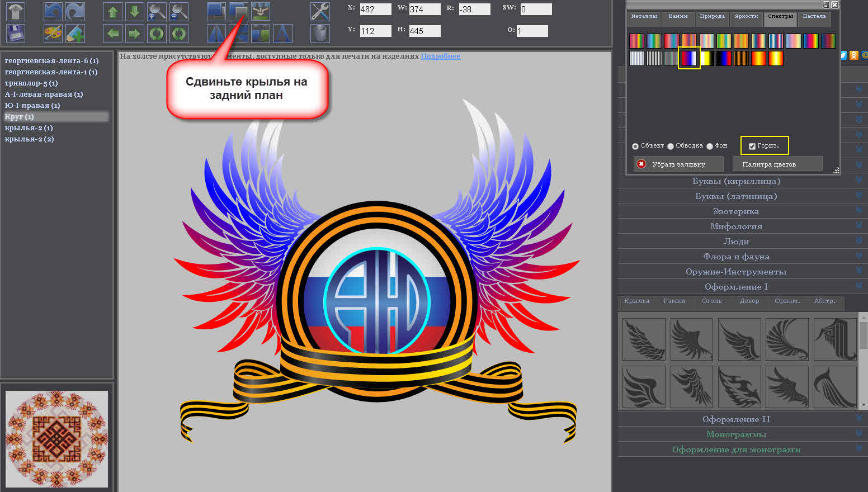Screen dimensions: 868x492
Task: Click the T-shirt product icon
Action: (x=16, y=11)
